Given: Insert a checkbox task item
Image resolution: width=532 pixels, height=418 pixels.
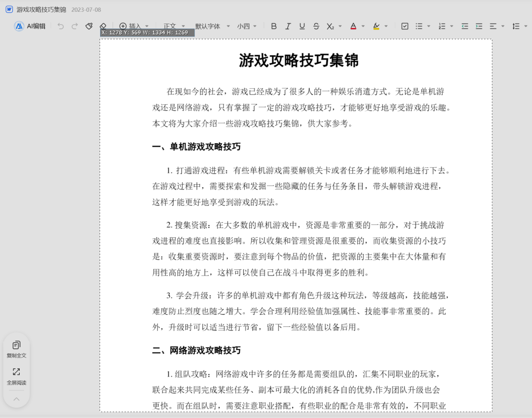Looking at the screenshot, I should click(405, 26).
